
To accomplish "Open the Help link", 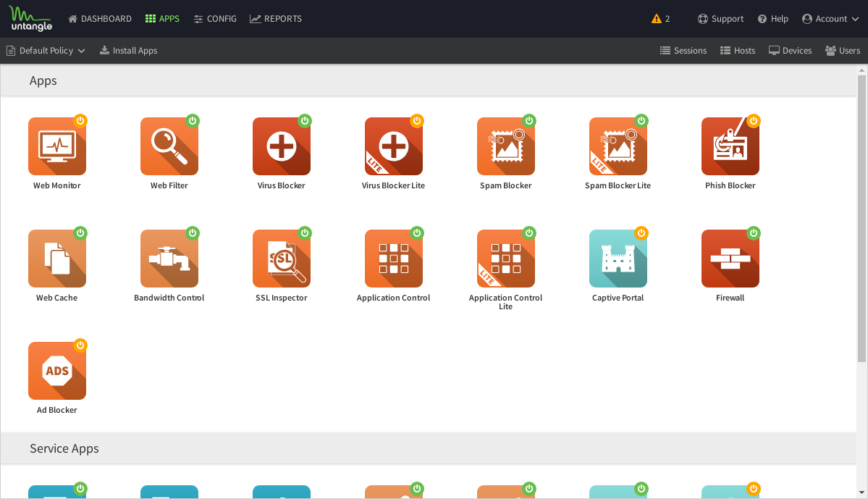I will pos(772,19).
